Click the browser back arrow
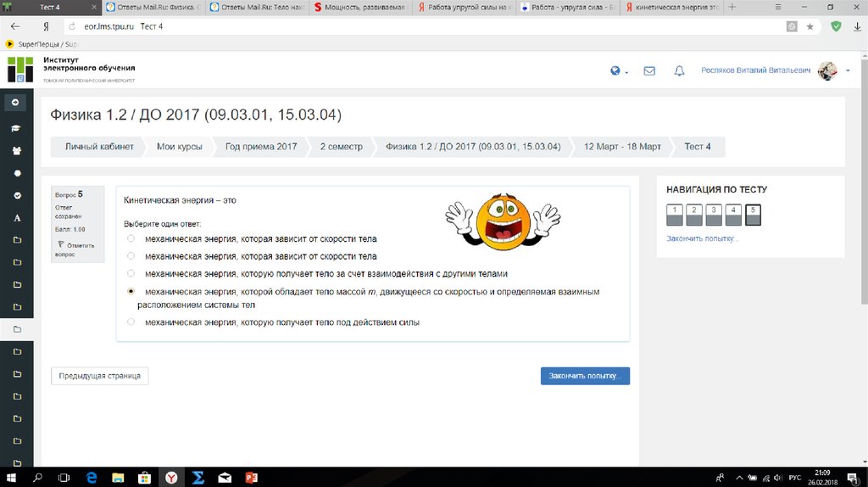Image resolution: width=868 pixels, height=487 pixels. tap(15, 26)
